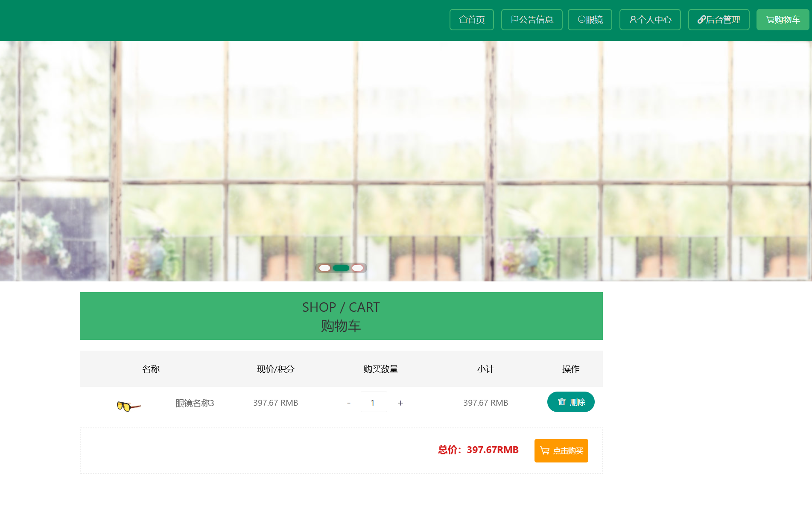Click the product name 眼镜名称3

[x=195, y=403]
